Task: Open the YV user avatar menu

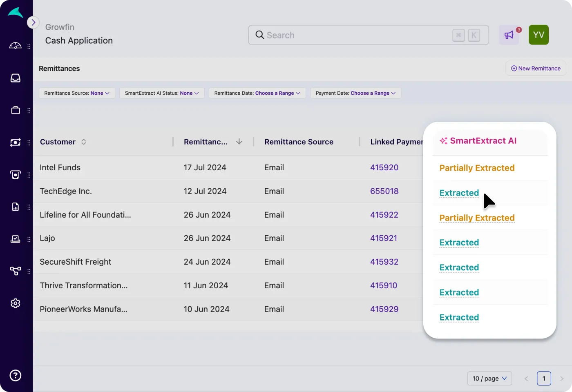Action: [x=538, y=35]
